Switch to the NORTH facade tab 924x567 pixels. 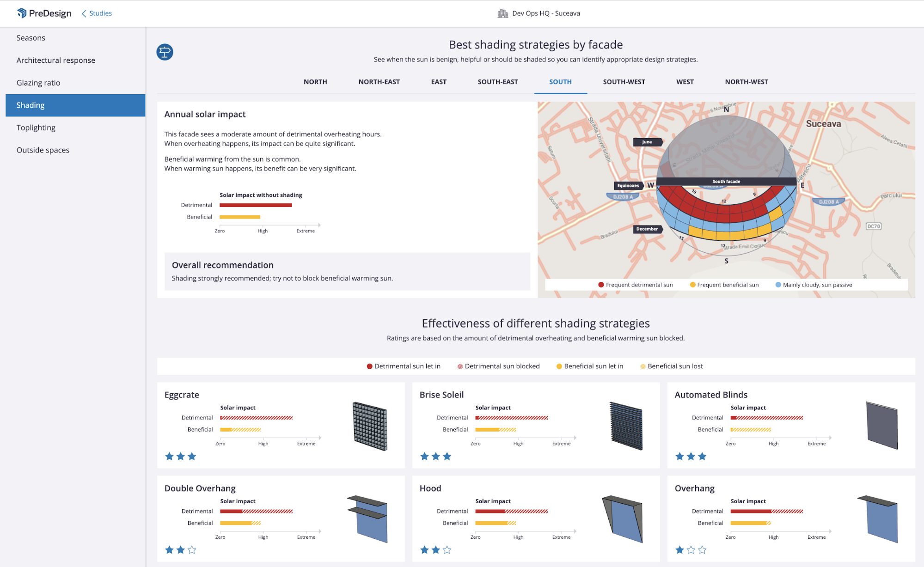pos(315,82)
